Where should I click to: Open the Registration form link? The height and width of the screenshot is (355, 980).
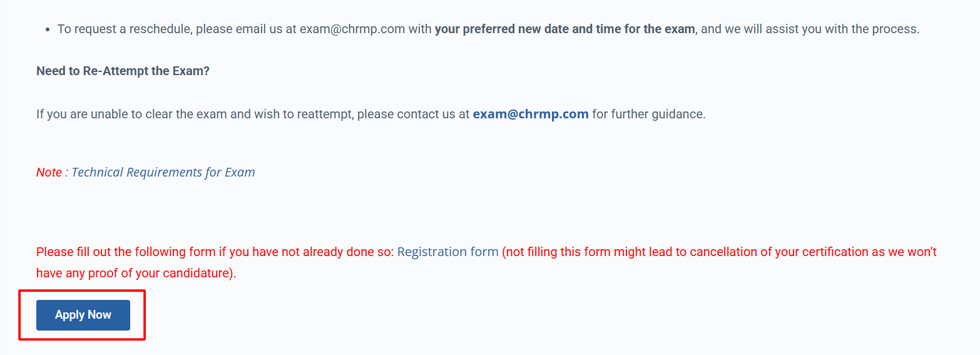(448, 252)
